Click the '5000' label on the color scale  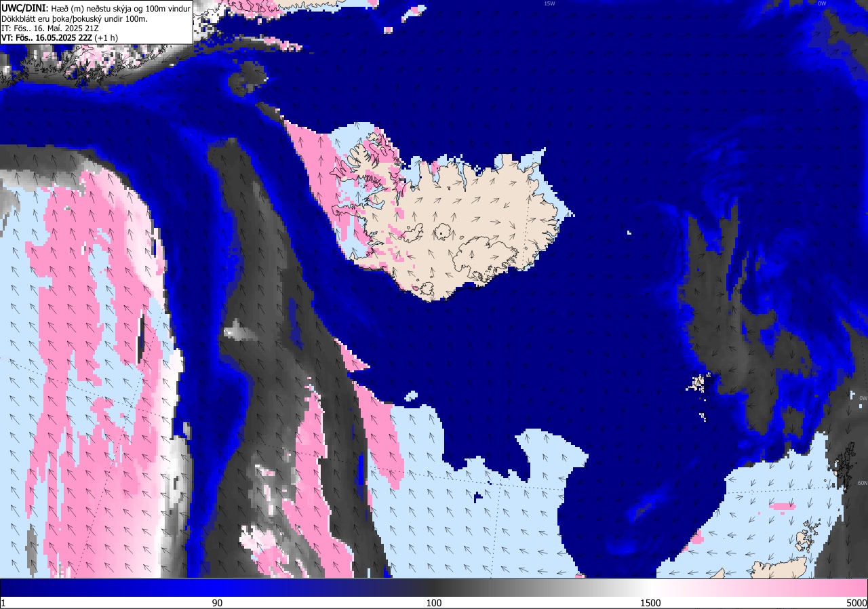[856, 603]
